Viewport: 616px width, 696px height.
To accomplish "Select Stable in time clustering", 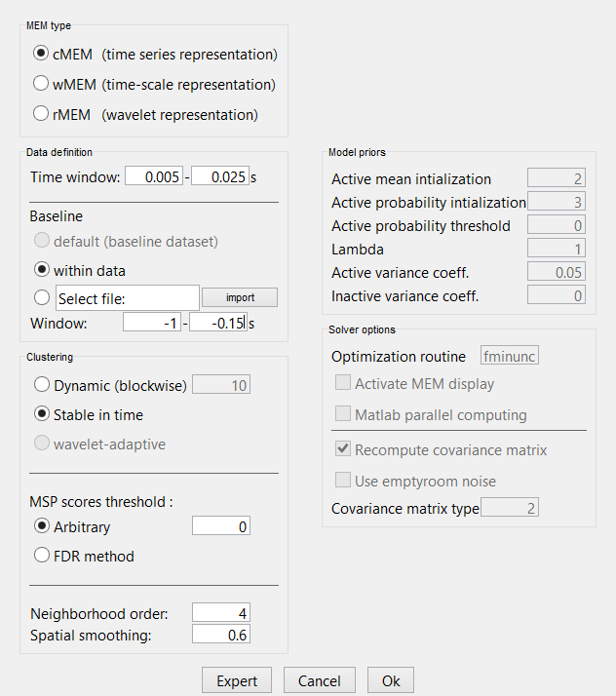I will coord(41,414).
